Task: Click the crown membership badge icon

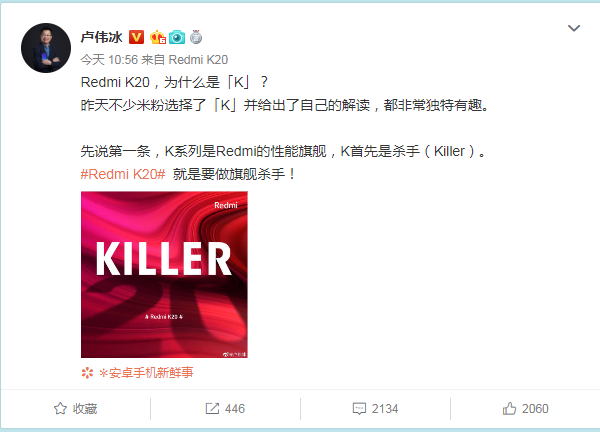Action: click(158, 37)
